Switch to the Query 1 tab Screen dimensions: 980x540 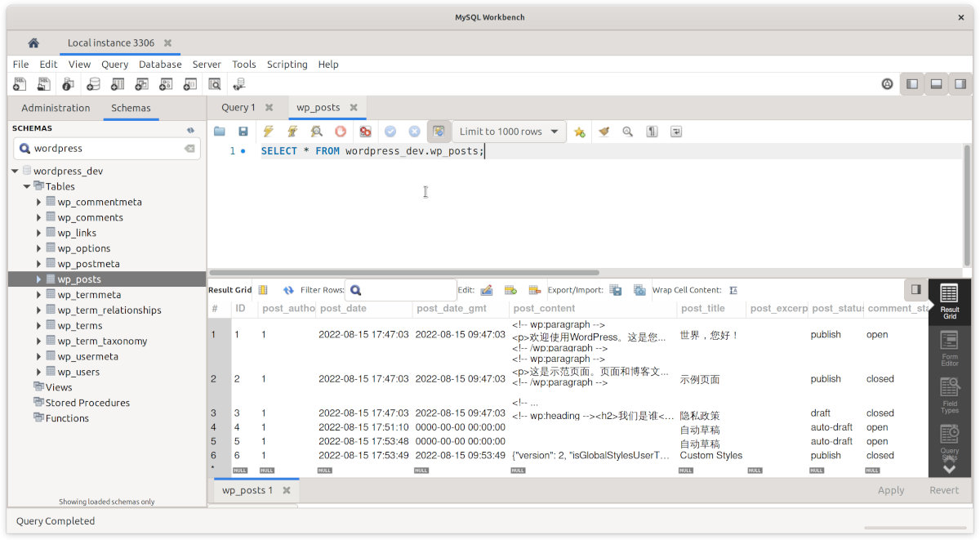point(238,108)
